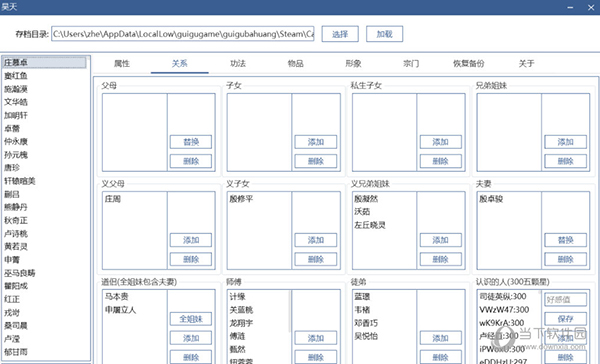600x364 pixels.
Task: Click 删除 in the 夫妻 group
Action: click(x=566, y=259)
